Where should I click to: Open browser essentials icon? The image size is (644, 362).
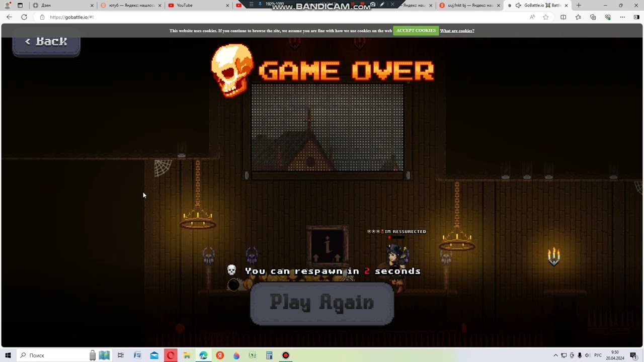point(608,17)
